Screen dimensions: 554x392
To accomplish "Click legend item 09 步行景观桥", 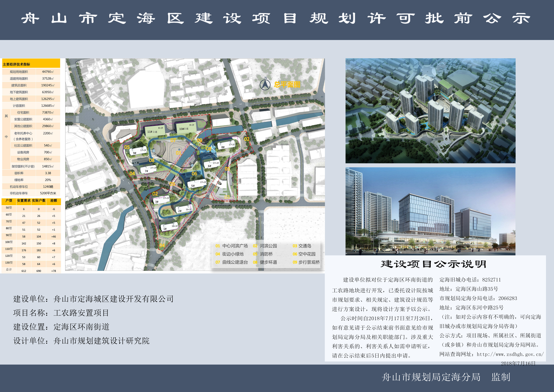I will [306, 262].
